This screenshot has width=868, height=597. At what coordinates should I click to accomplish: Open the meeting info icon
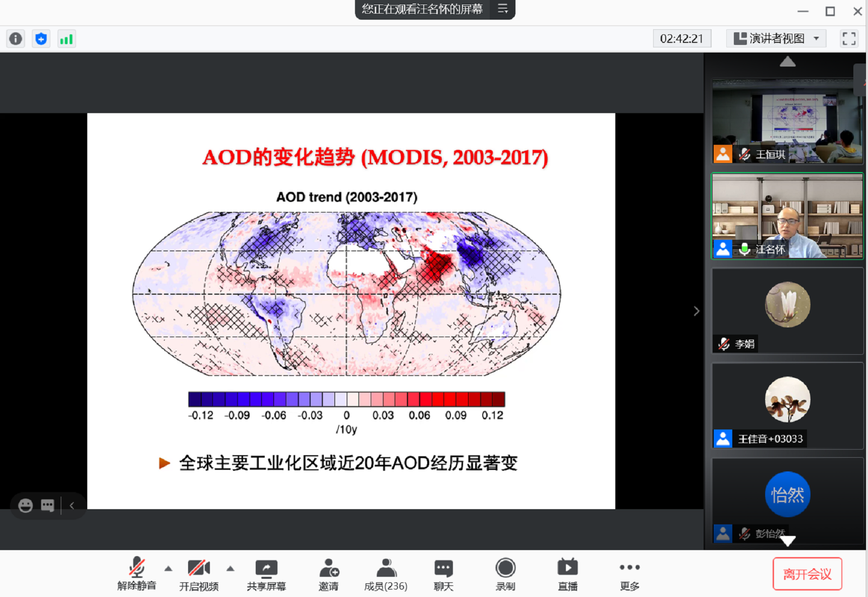(16, 39)
